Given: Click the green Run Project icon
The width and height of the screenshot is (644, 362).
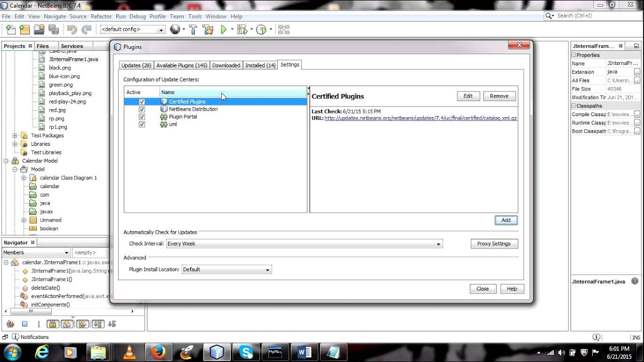Looking at the screenshot, I should [x=224, y=30].
